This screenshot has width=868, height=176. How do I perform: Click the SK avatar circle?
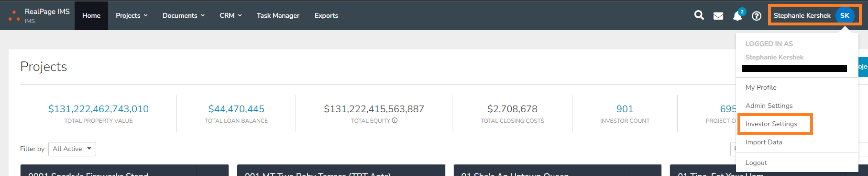pos(845,15)
